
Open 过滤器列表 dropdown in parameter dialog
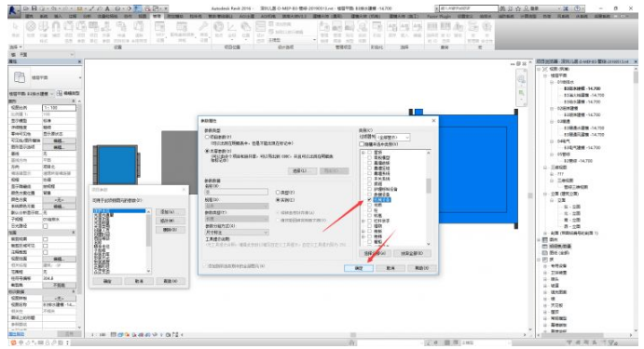pyautogui.click(x=392, y=138)
